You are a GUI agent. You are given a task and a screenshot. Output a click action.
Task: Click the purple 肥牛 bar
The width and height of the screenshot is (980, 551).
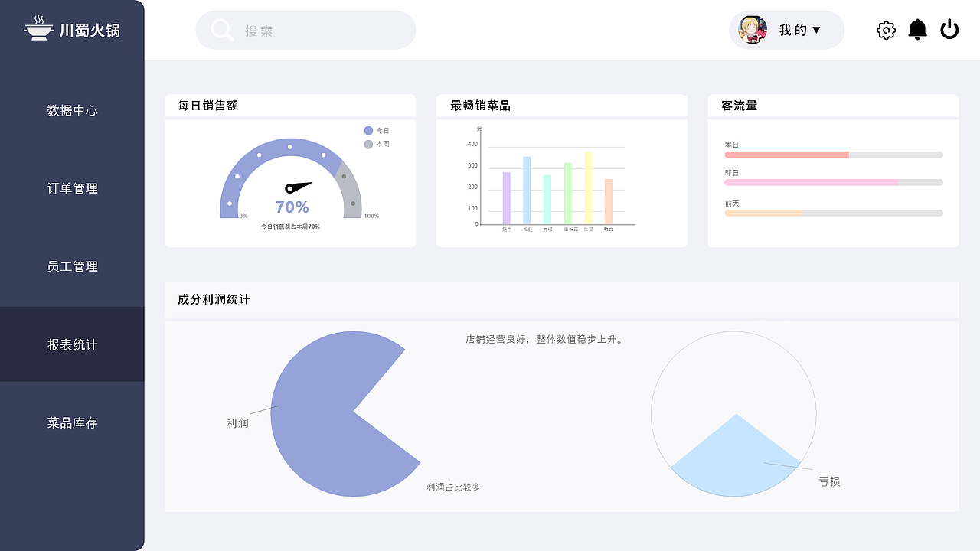click(x=506, y=198)
